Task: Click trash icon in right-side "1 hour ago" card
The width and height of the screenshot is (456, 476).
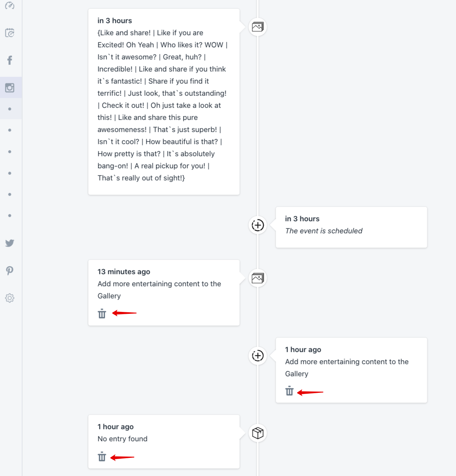Action: coord(289,391)
